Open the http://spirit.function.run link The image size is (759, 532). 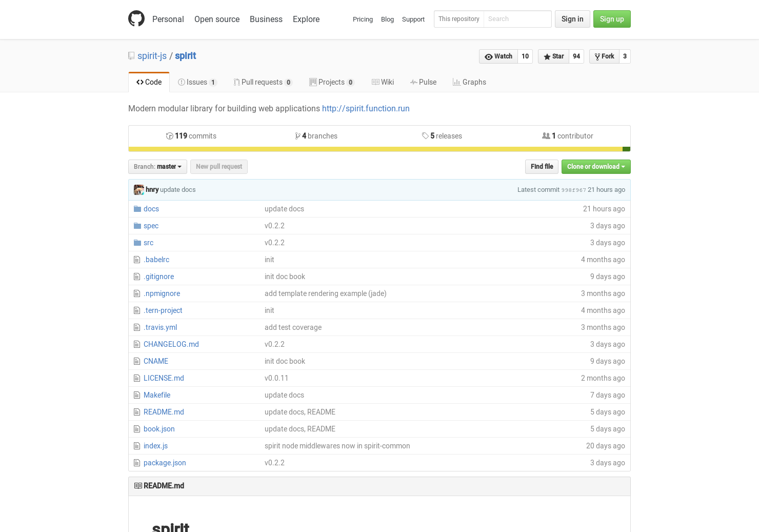pyautogui.click(x=366, y=109)
